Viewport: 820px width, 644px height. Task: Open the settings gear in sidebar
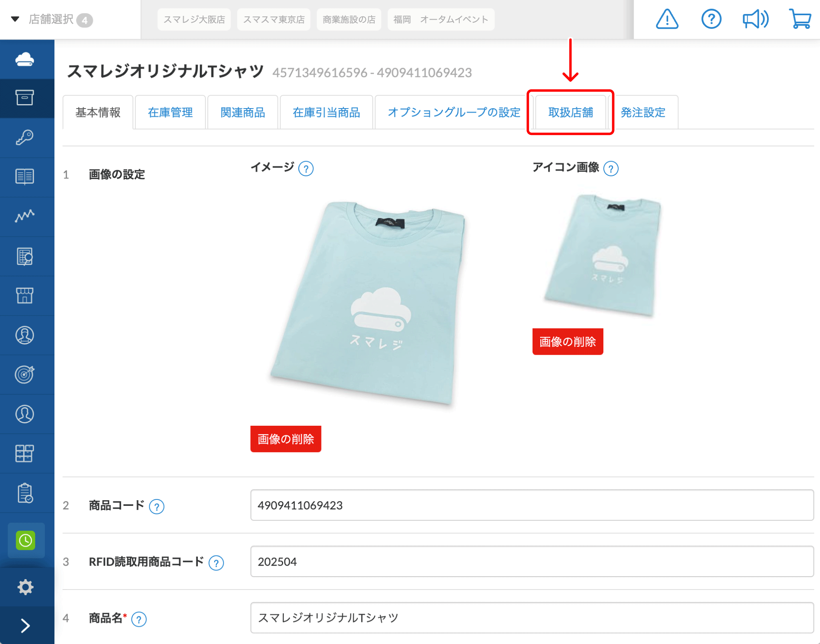click(x=25, y=587)
